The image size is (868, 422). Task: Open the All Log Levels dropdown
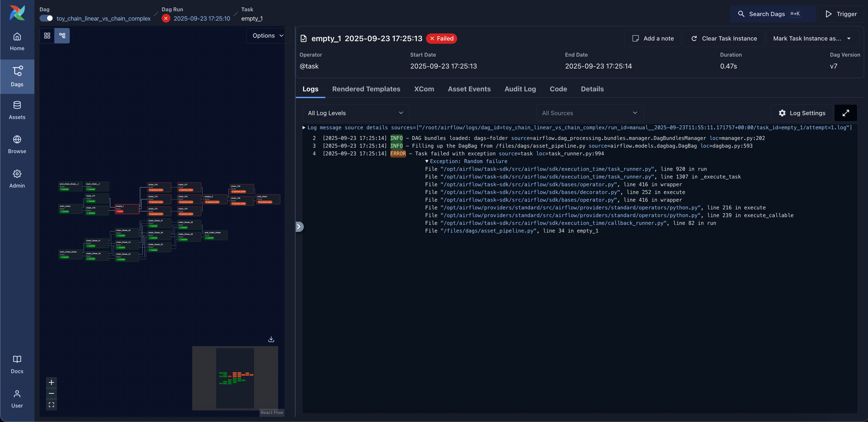[x=356, y=113]
